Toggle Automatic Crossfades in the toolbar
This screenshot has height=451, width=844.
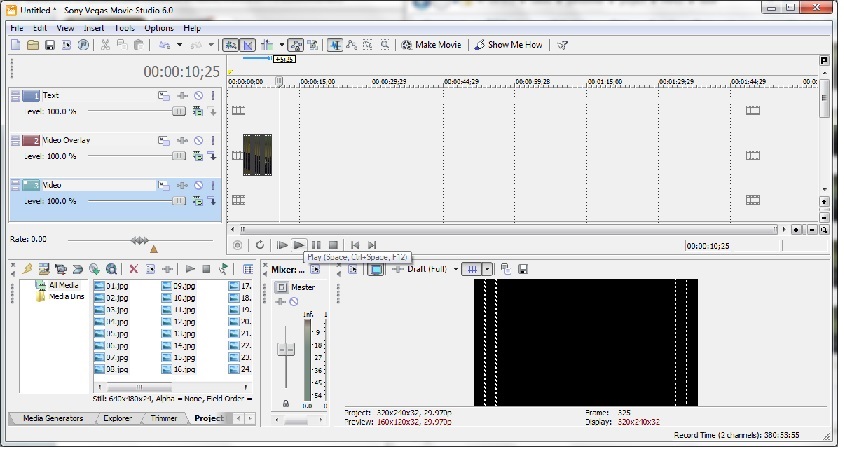pos(247,45)
